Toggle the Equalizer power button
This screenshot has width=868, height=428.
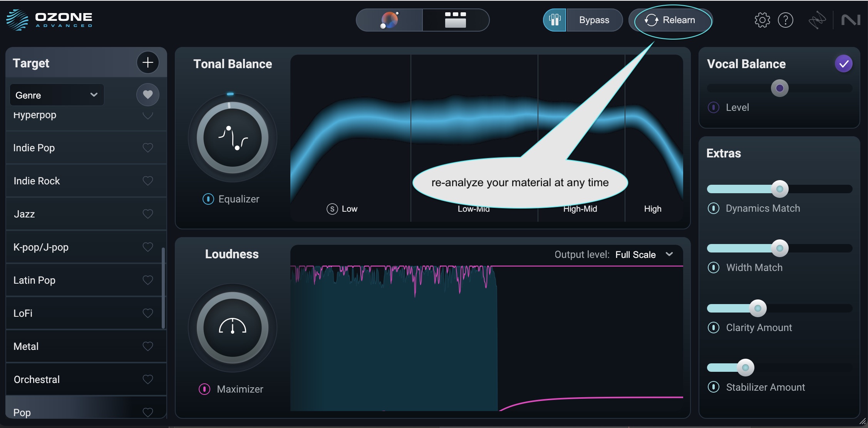[x=208, y=199]
